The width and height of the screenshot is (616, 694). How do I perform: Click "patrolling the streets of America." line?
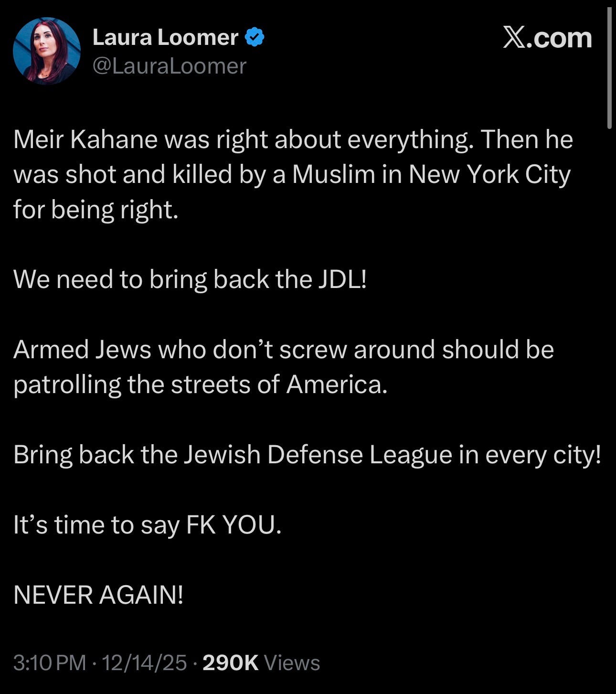pos(200,385)
